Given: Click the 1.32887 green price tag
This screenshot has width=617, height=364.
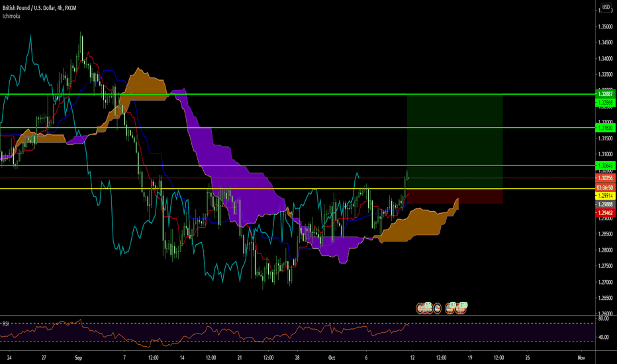Looking at the screenshot, I should pyautogui.click(x=605, y=94).
